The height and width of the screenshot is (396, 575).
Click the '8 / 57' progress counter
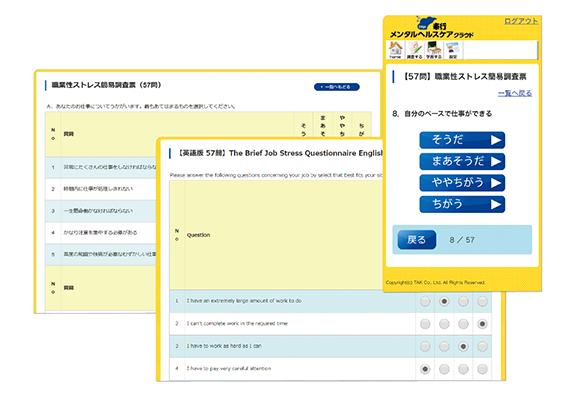(x=462, y=240)
